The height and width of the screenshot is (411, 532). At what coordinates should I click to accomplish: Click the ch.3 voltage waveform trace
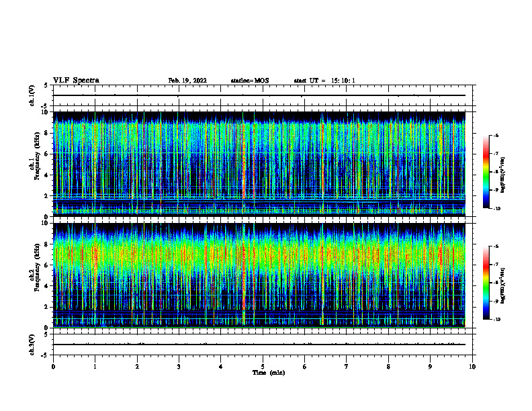[259, 345]
